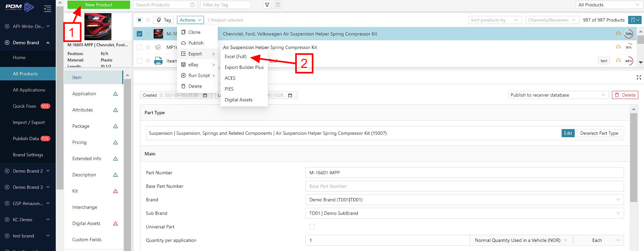Click the fullscreen expand arrows icon
Image resolution: width=644 pixels, height=251 pixels.
coord(639,77)
